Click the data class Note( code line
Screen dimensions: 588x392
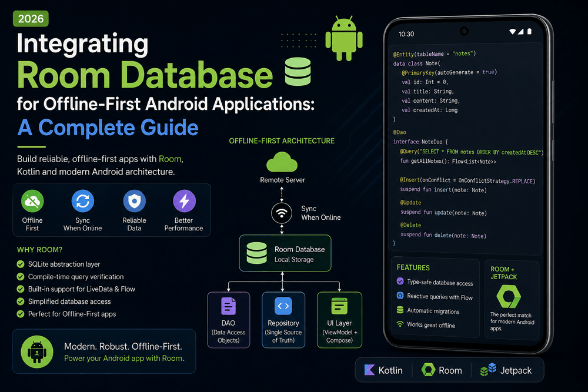click(417, 63)
